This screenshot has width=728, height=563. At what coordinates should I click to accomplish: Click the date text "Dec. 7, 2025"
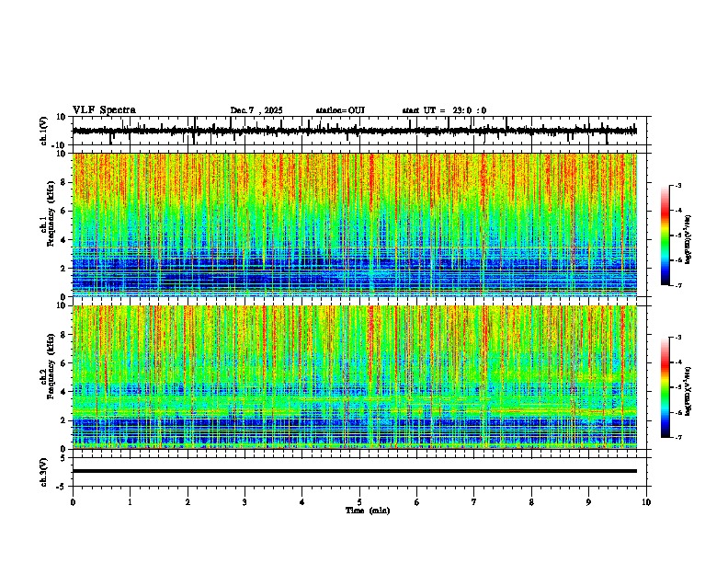(256, 110)
